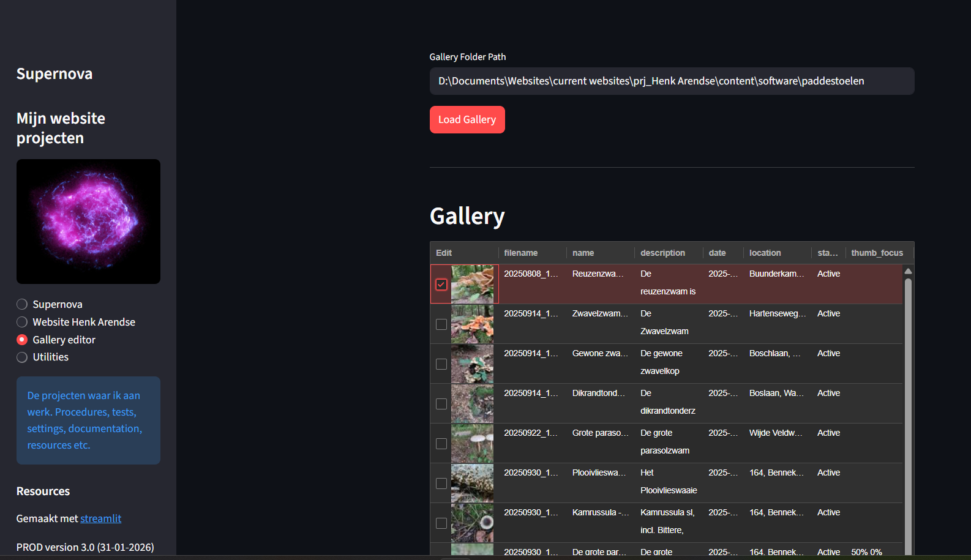Click the location column header
The width and height of the screenshot is (971, 560).
(x=765, y=253)
